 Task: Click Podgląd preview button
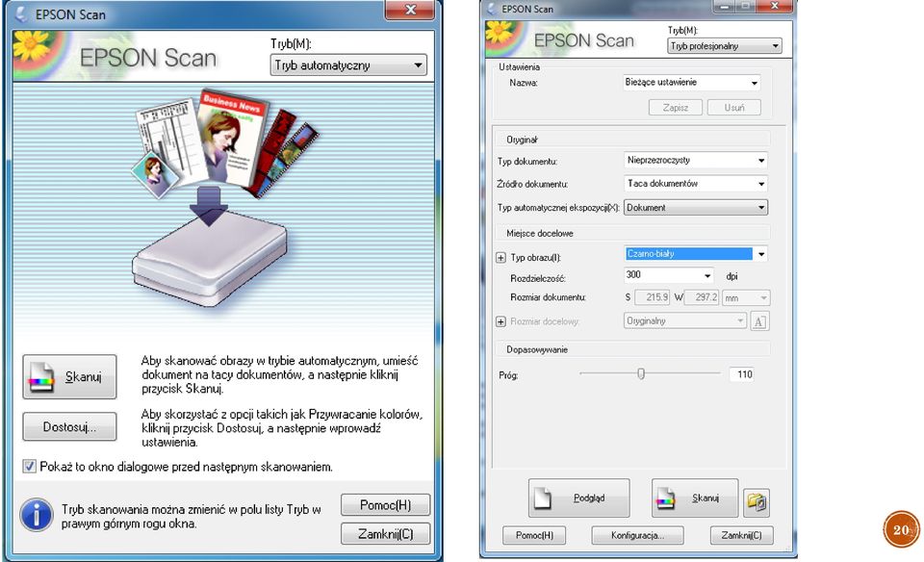click(x=578, y=498)
